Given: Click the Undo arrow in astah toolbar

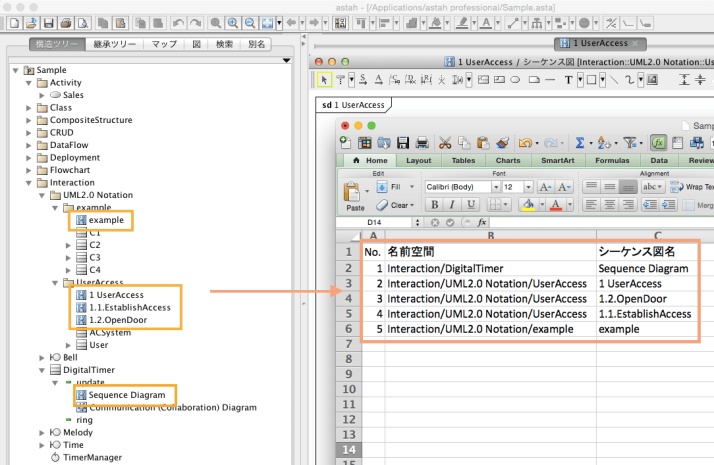Looking at the screenshot, I should click(178, 22).
